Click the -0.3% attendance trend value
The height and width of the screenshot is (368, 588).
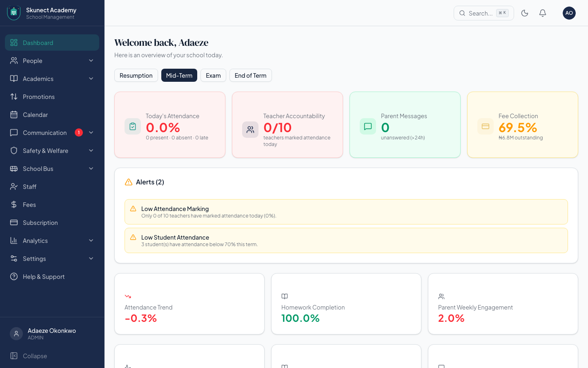click(141, 318)
